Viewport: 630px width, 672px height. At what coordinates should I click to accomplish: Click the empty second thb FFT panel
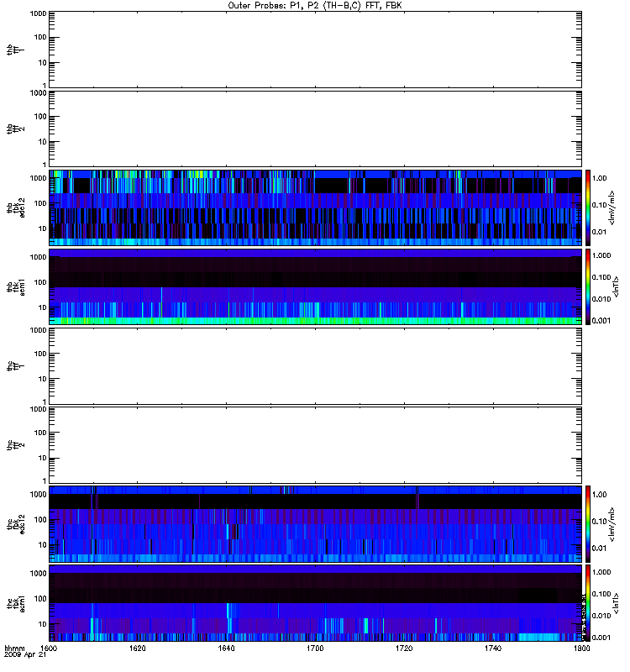click(x=315, y=128)
